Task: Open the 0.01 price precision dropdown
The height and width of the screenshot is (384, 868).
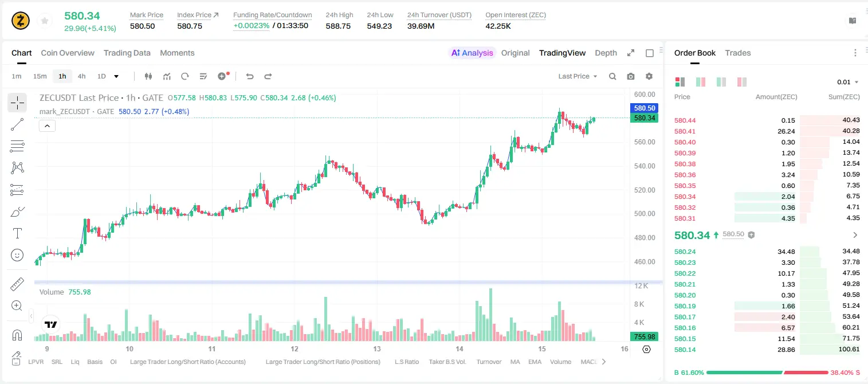Action: tap(848, 82)
